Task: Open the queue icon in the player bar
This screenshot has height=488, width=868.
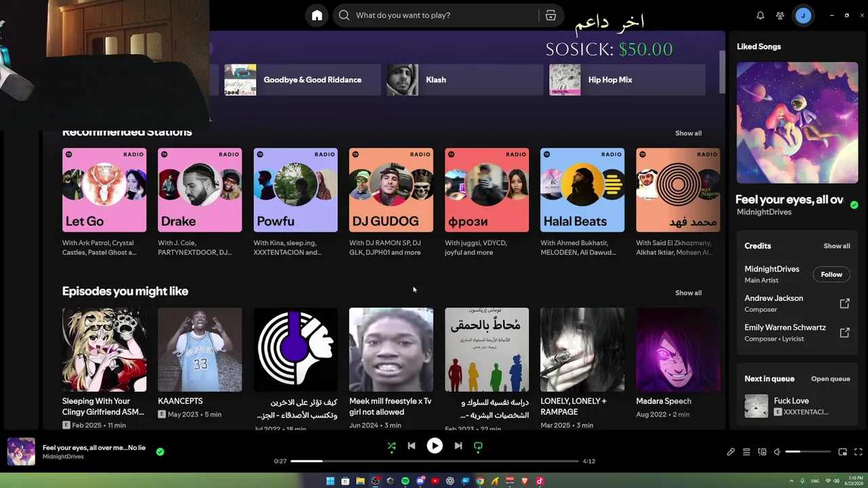Action: point(746,452)
